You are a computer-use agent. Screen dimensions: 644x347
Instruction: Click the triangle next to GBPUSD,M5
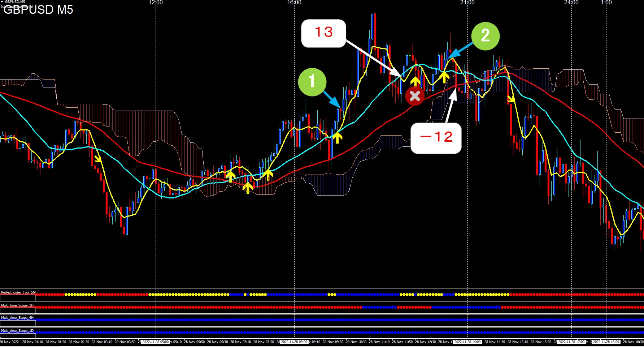click(2, 2)
